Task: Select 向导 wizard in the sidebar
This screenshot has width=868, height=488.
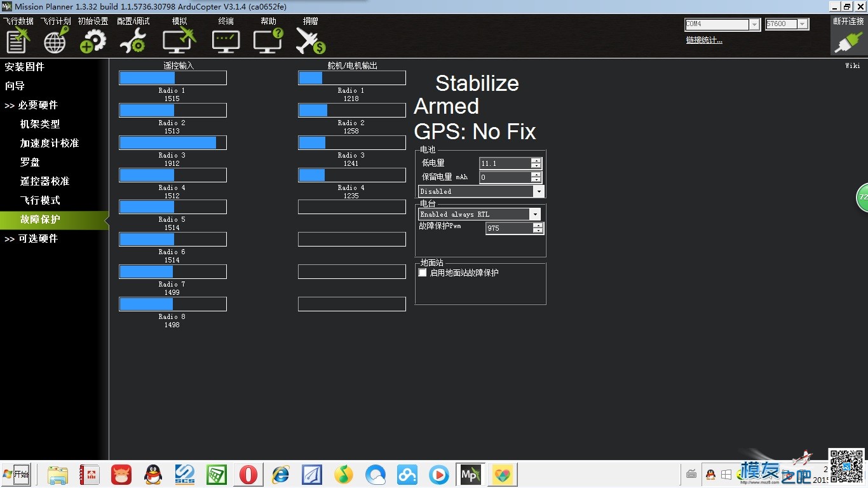Action: click(x=15, y=86)
